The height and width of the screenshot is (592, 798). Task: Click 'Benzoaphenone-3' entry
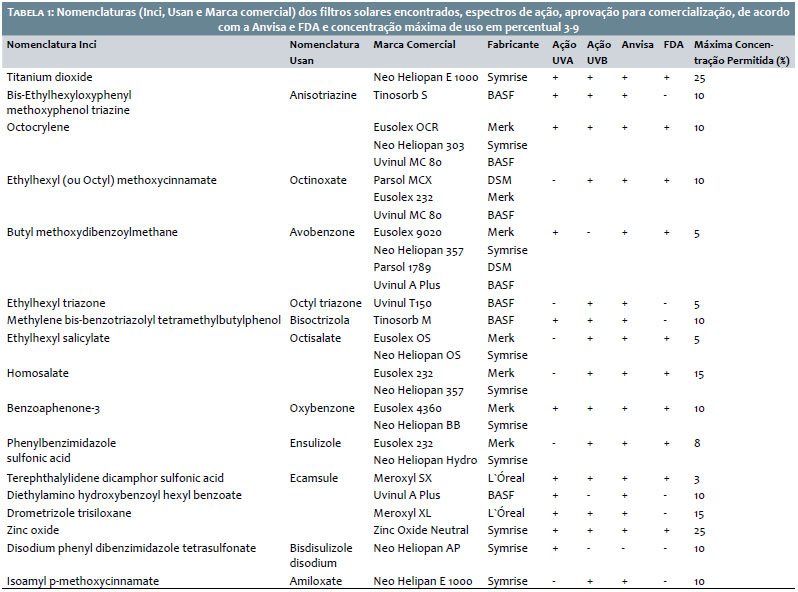(x=53, y=409)
